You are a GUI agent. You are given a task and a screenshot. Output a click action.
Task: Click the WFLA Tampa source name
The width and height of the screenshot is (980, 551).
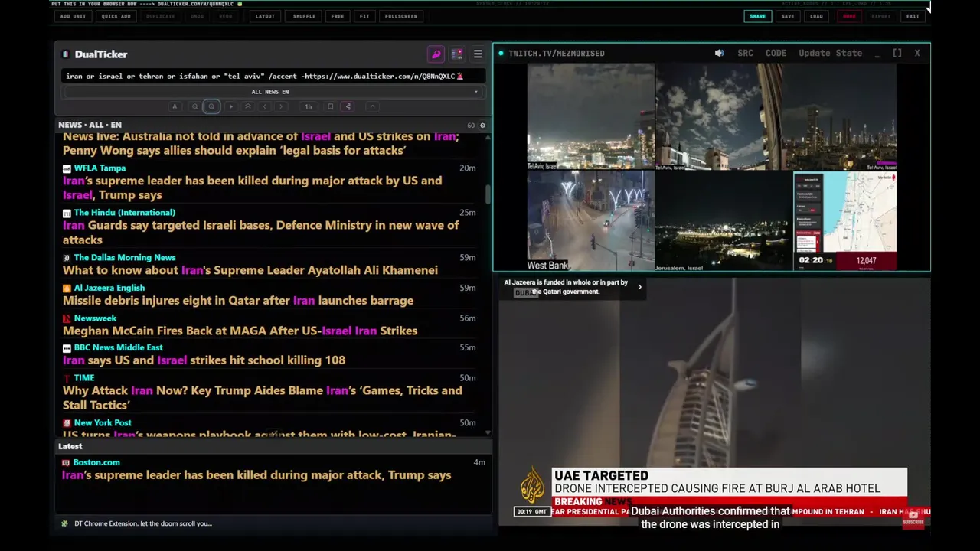point(100,168)
